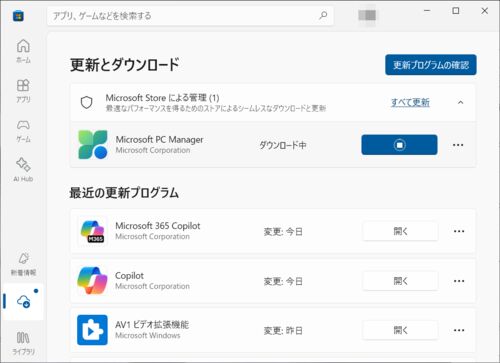Click the AV1 ビデオ拡張機能 app icon

[92, 330]
